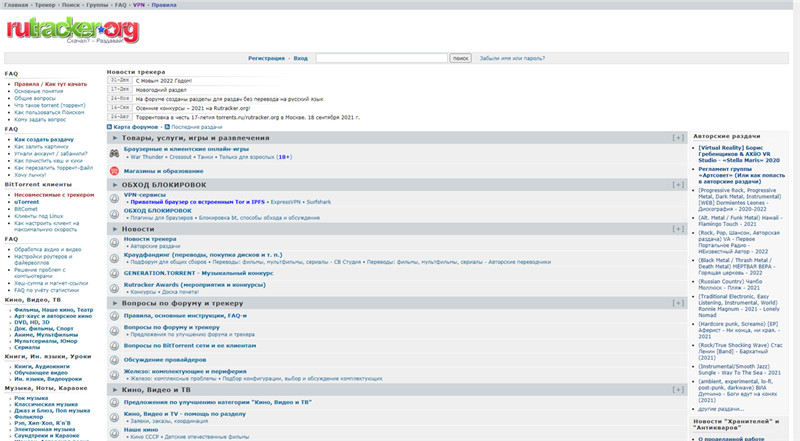Collapse the Новости category arrow

[x=115, y=229]
